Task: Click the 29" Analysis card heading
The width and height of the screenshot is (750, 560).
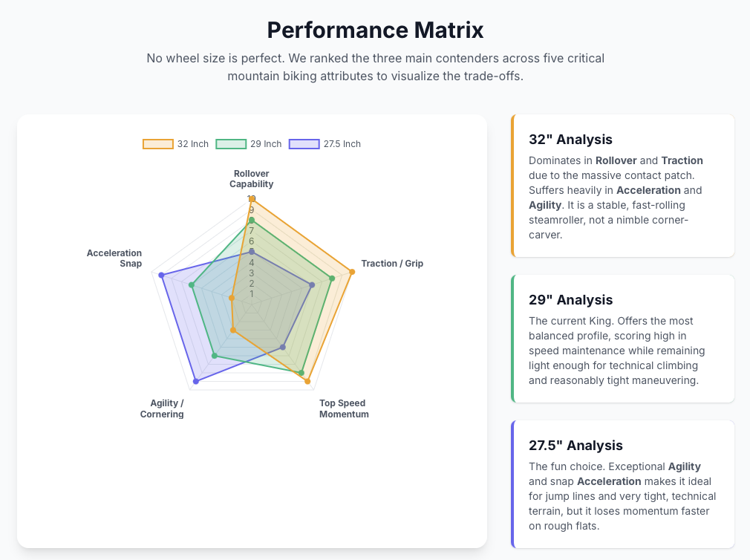Action: pyautogui.click(x=570, y=300)
